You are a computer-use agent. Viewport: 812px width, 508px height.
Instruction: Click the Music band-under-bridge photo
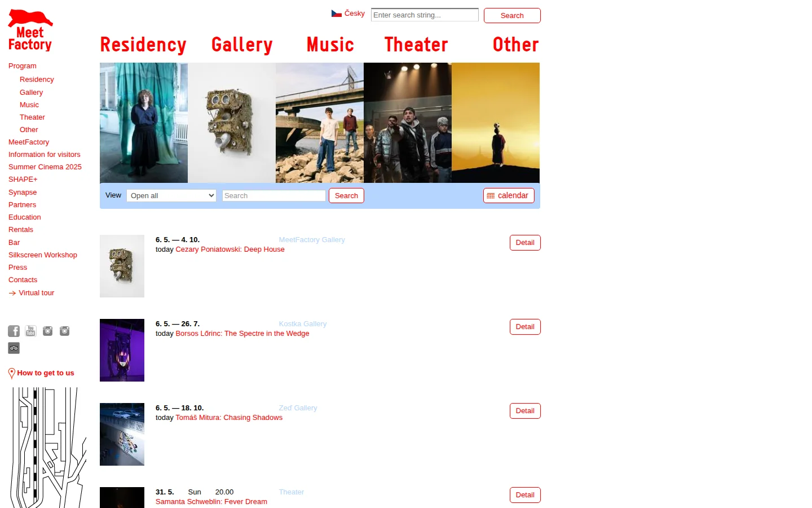[x=320, y=122]
